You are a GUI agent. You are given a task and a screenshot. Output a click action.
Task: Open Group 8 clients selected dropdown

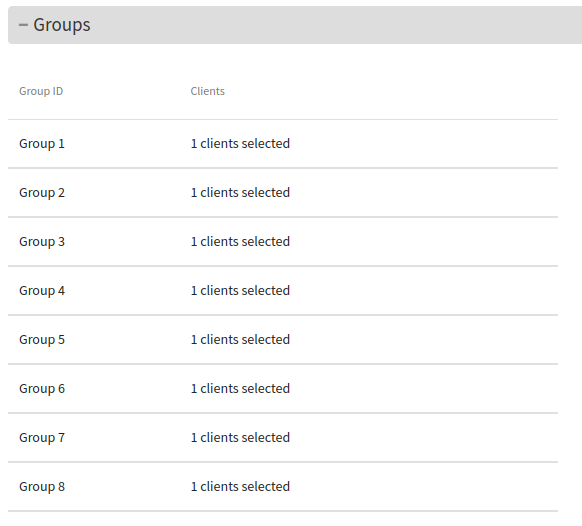[240, 487]
